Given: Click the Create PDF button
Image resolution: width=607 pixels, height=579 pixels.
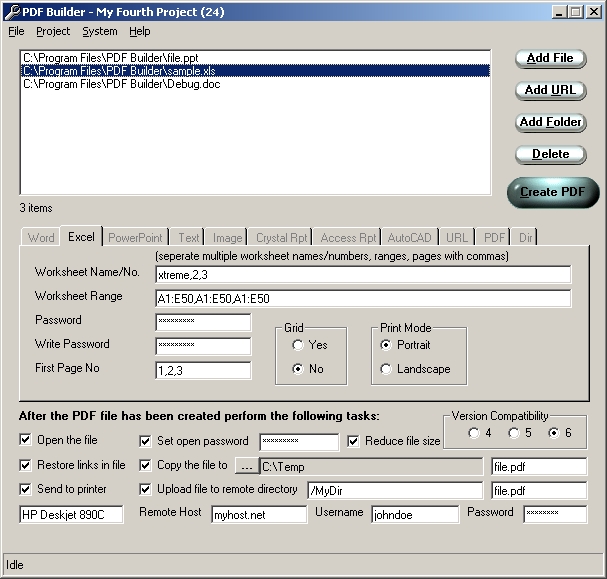Looking at the screenshot, I should 552,192.
